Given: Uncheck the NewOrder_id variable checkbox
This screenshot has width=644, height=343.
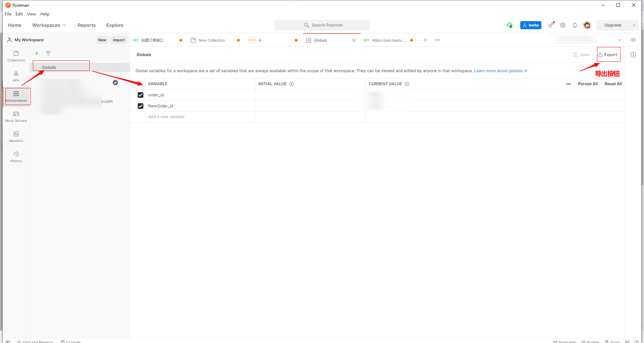Looking at the screenshot, I should click(141, 106).
